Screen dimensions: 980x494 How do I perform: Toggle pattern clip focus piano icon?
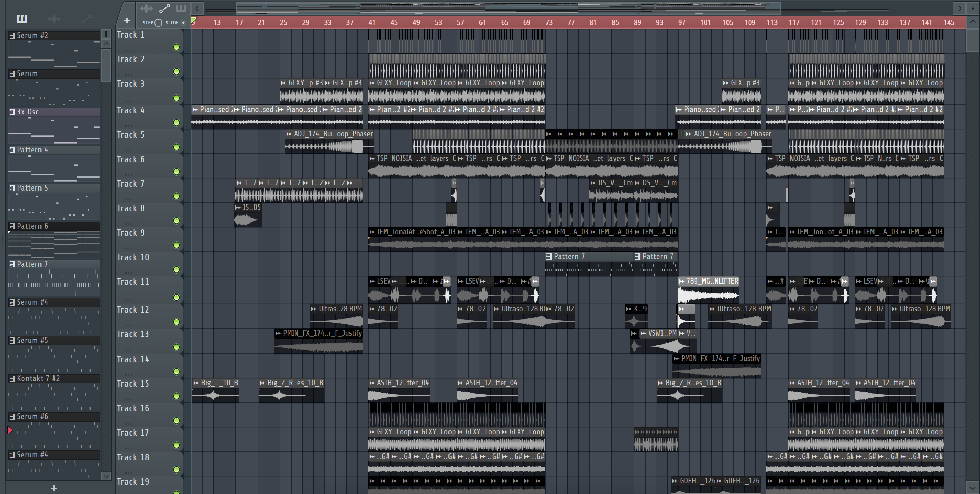(x=181, y=9)
